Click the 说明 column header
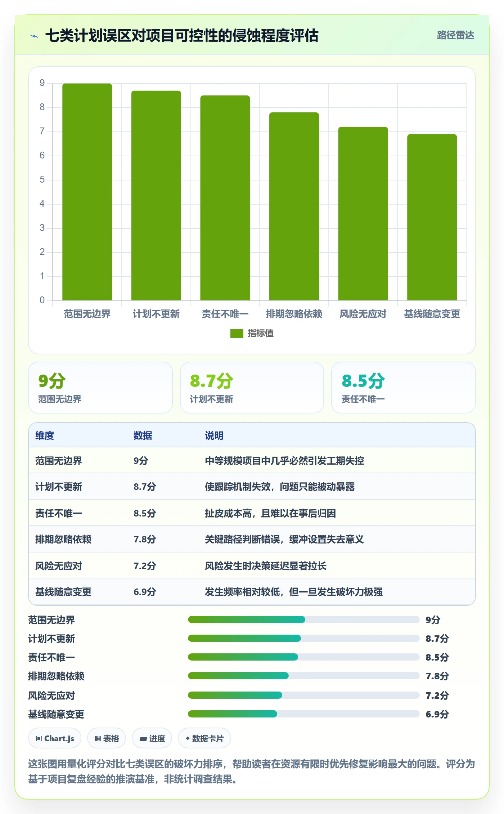 coord(214,435)
